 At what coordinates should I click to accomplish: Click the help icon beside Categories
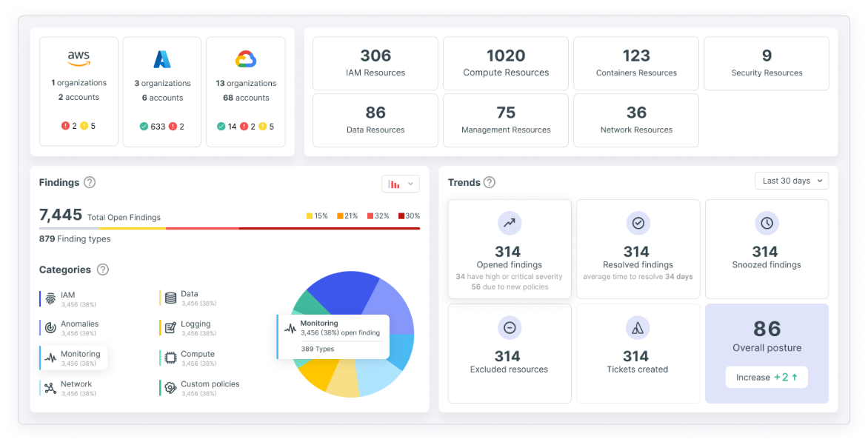click(103, 270)
